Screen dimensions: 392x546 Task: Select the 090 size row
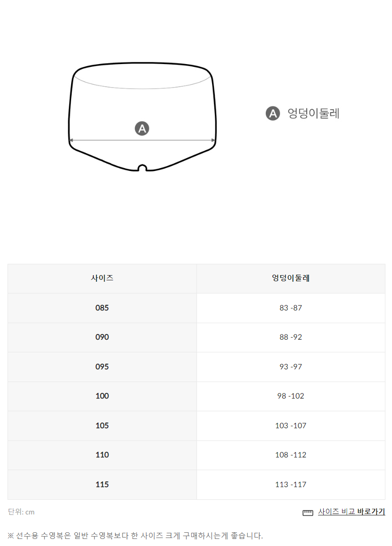[x=196, y=337]
